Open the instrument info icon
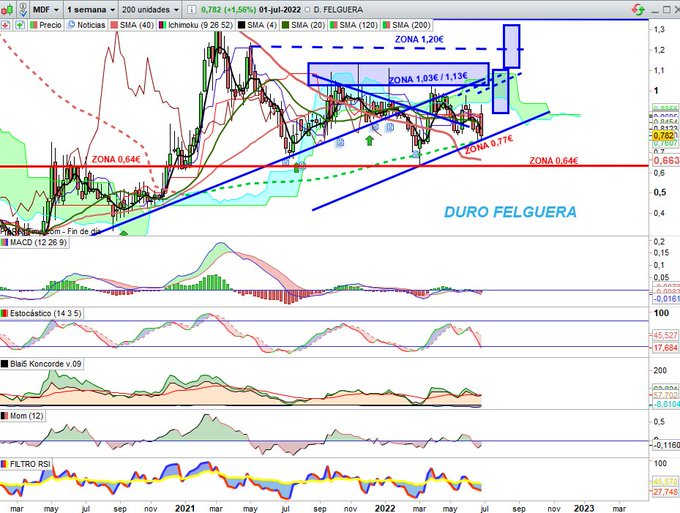This screenshot has width=680, height=513. [x=191, y=9]
